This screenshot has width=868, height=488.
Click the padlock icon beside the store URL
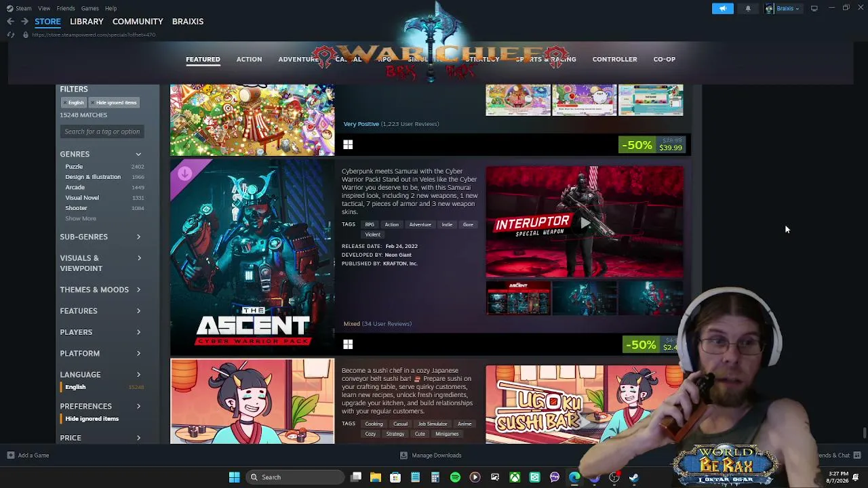tap(25, 35)
